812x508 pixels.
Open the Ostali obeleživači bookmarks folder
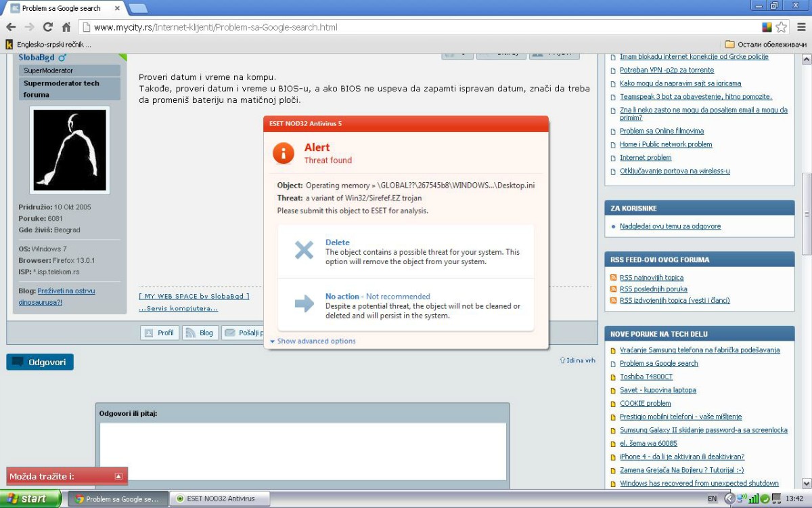coord(765,44)
